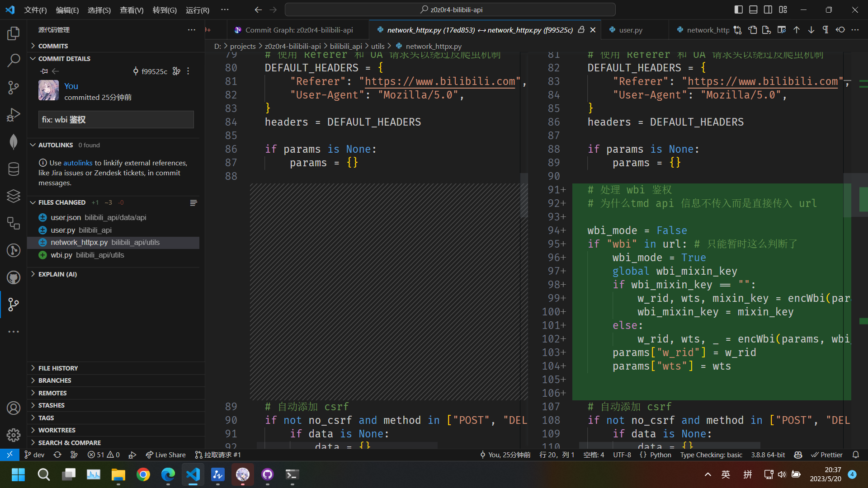This screenshot has width=868, height=488.
Task: Open Run and Debug view icon
Action: (14, 114)
